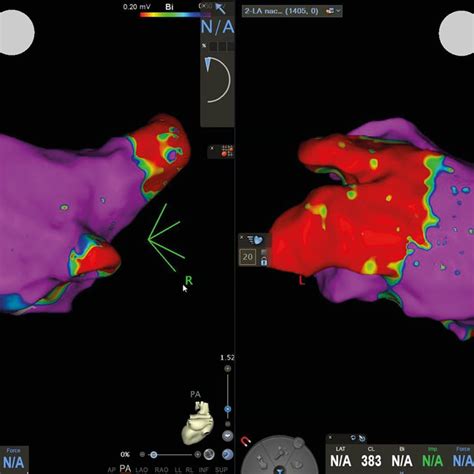Click the green R orientation marker
Image resolution: width=474 pixels, height=474 pixels.
189,281
